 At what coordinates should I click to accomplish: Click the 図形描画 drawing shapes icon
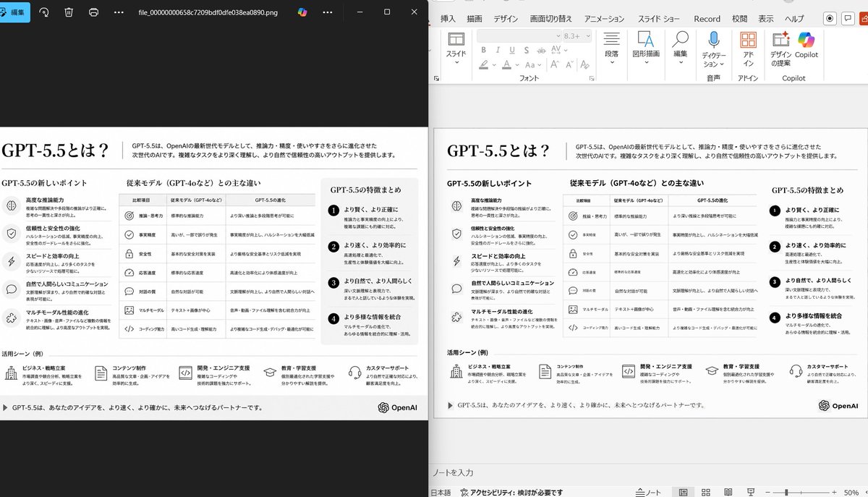[645, 41]
